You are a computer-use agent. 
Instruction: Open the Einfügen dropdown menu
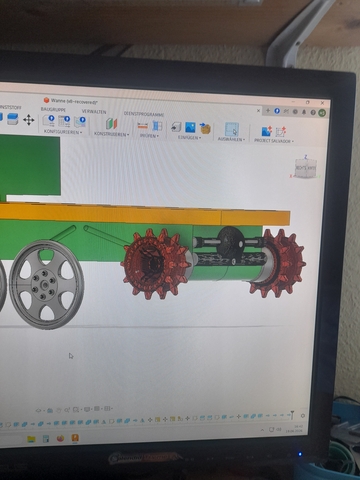[189, 137]
